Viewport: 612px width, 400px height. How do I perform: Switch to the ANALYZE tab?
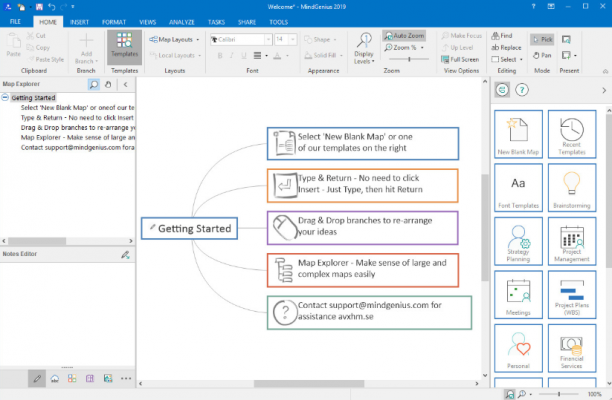[182, 22]
